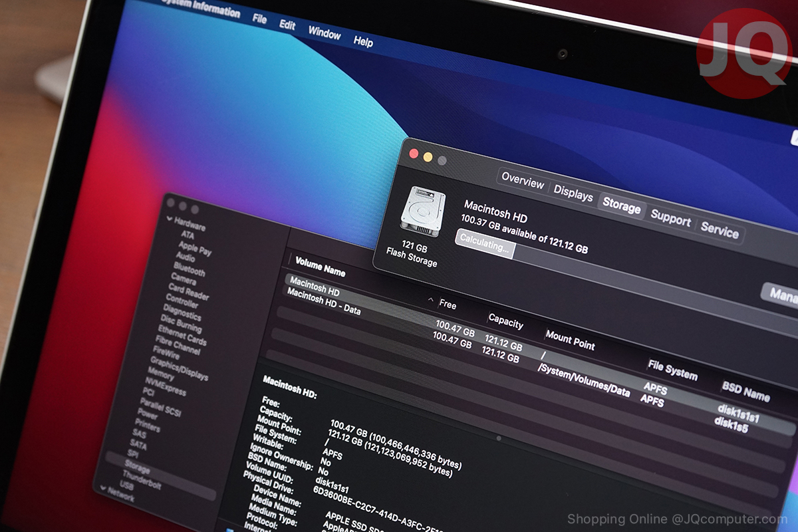Select FireWire in the Hardware list
798x532 pixels.
[166, 354]
